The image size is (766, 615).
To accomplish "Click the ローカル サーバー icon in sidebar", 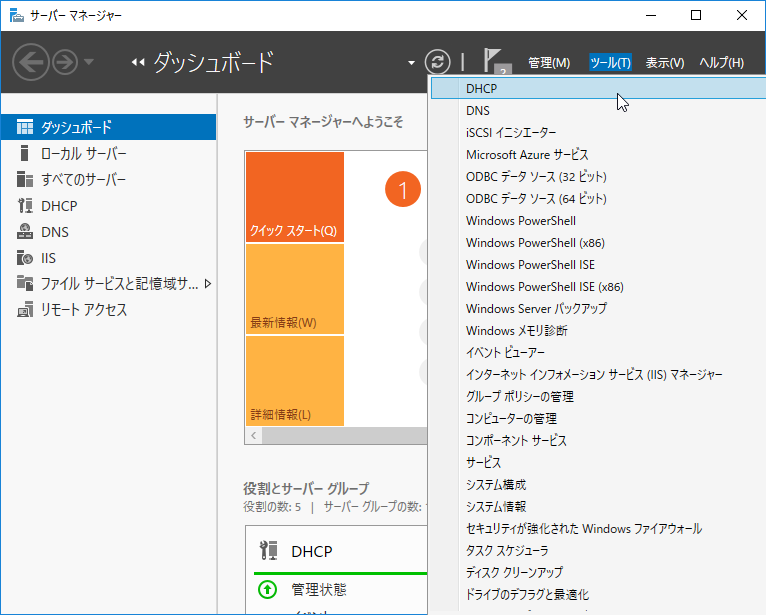I will coord(24,153).
